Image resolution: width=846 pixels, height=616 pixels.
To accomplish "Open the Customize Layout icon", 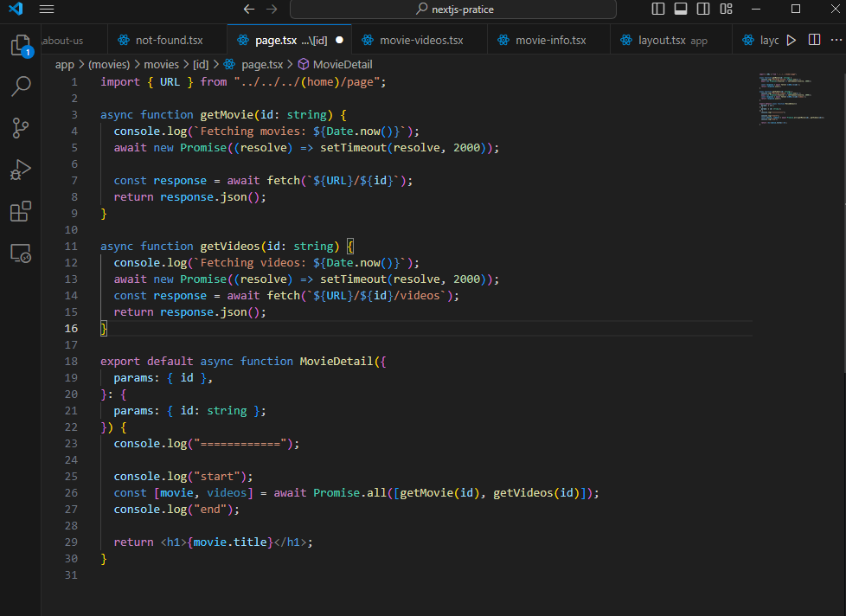I will point(727,9).
